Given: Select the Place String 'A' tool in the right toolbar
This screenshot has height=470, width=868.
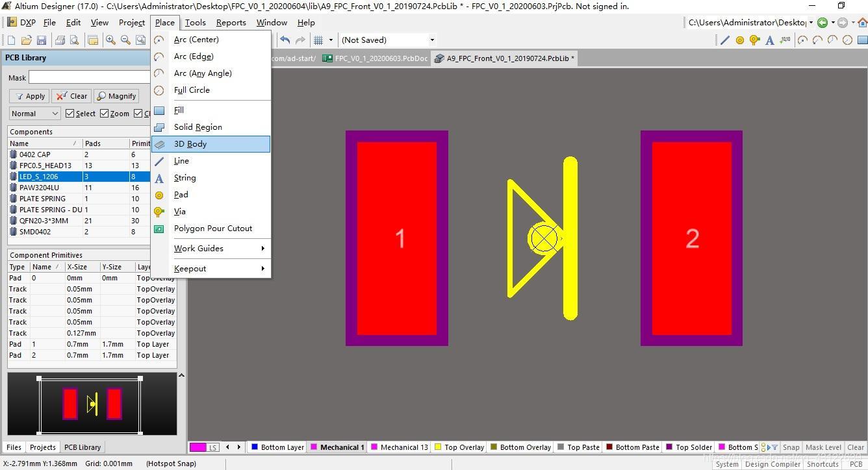Looking at the screenshot, I should point(770,40).
